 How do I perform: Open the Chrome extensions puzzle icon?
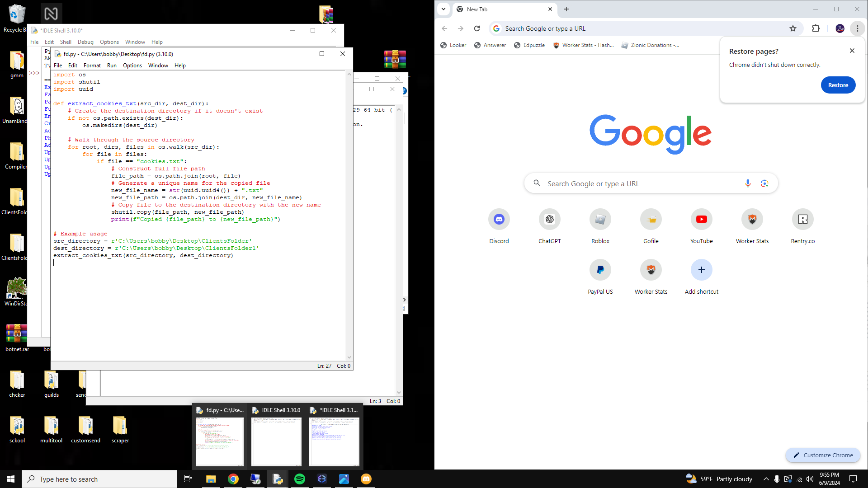816,28
